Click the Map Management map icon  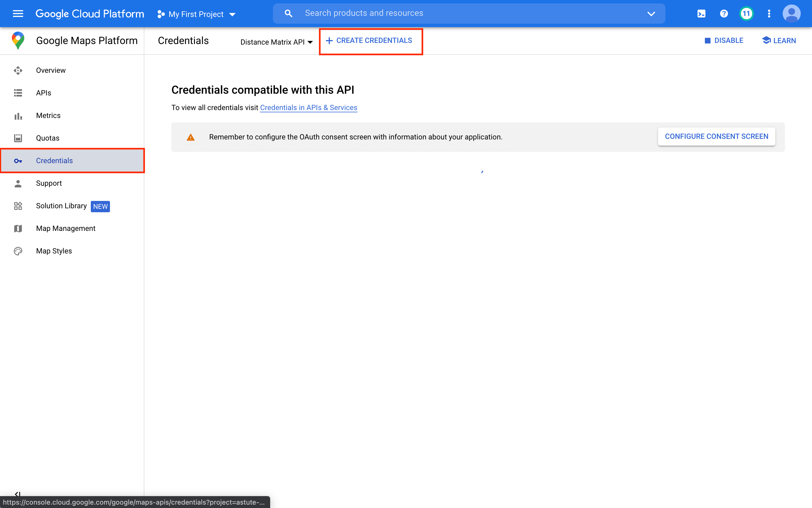(18, 229)
